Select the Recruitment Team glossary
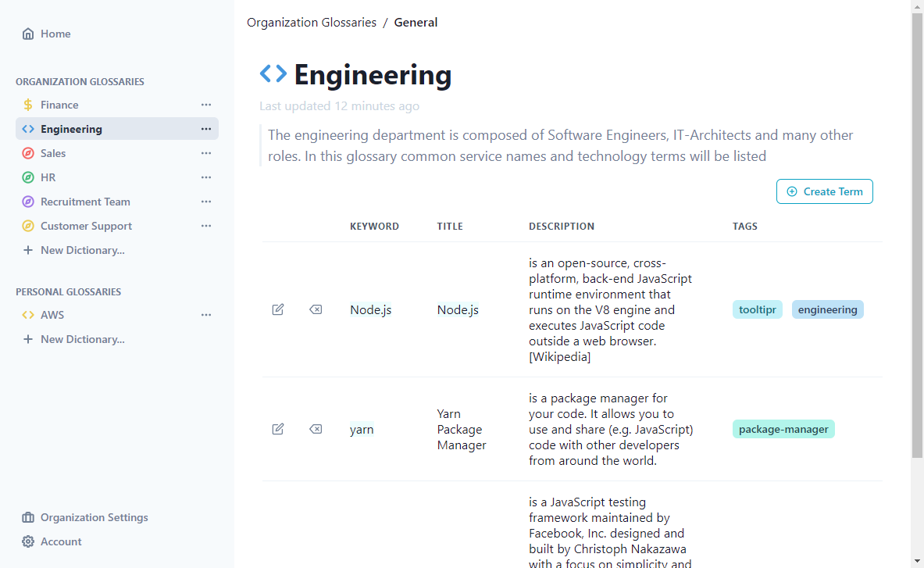Viewport: 924px width, 568px height. tap(85, 202)
